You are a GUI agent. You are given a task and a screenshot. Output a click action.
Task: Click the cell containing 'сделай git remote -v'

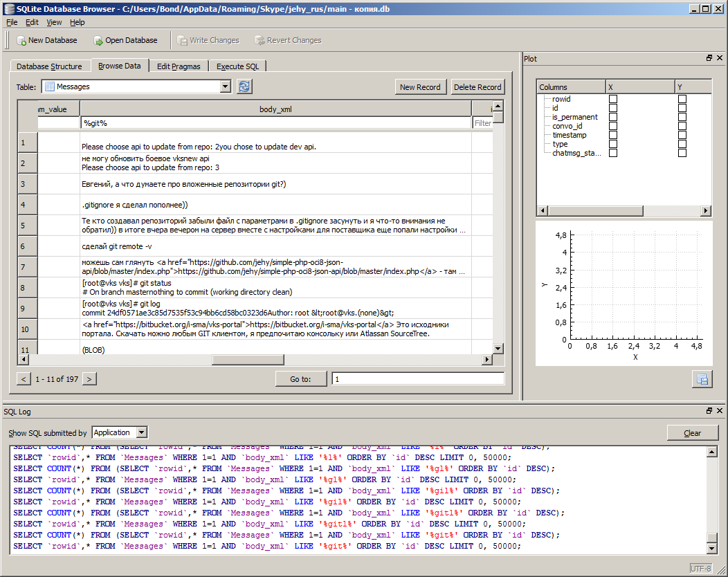276,246
